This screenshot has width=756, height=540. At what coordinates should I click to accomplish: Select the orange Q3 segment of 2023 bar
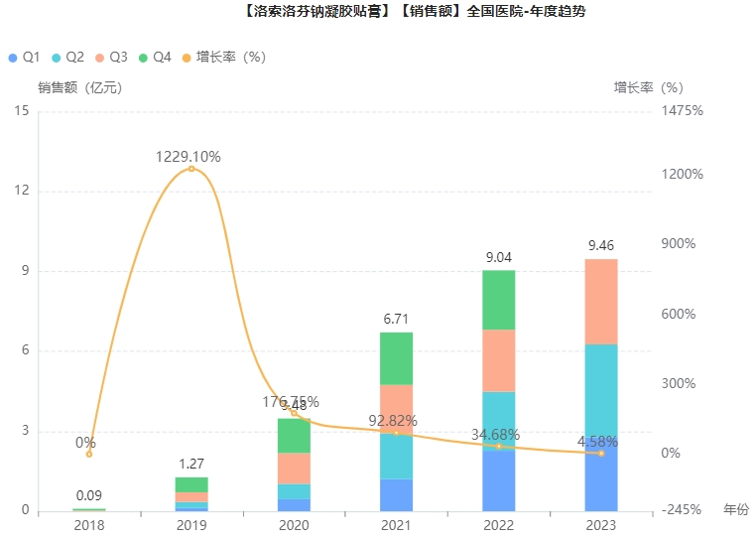[601, 302]
